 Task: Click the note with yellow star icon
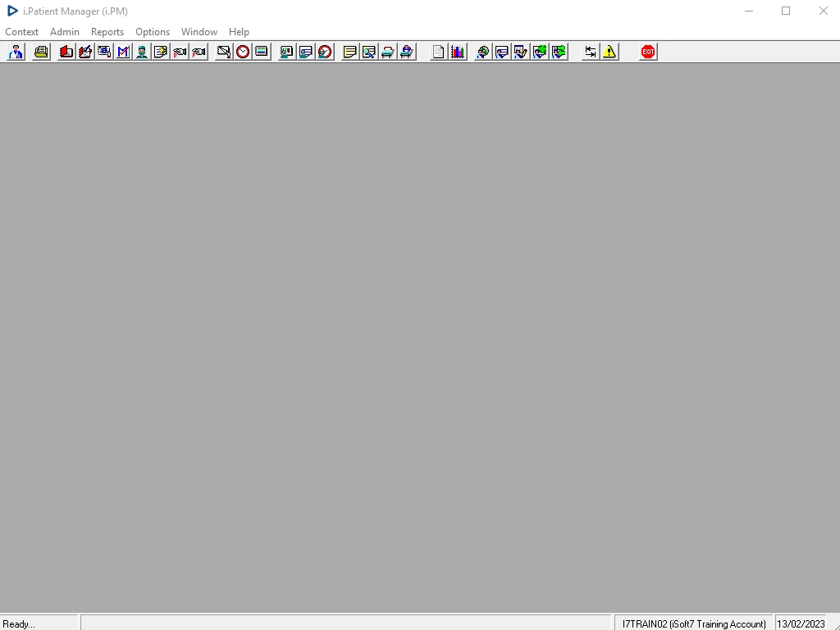point(161,52)
